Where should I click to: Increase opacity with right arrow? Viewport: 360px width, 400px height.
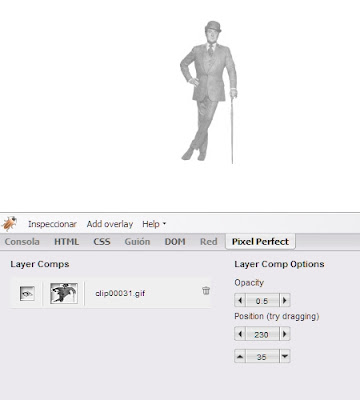(x=284, y=300)
